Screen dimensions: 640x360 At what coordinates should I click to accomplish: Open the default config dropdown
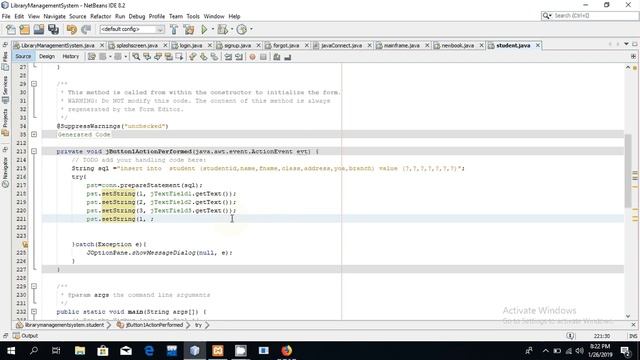coord(132,29)
